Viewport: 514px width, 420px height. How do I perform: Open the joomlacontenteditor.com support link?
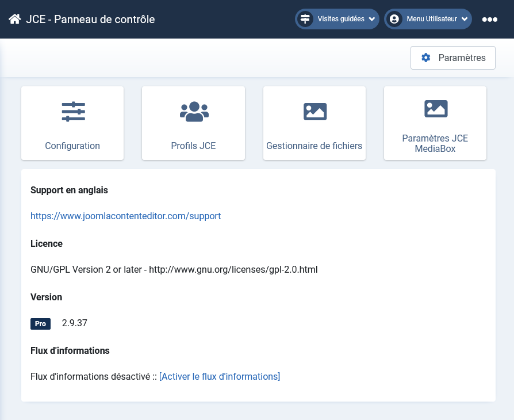[x=125, y=216]
